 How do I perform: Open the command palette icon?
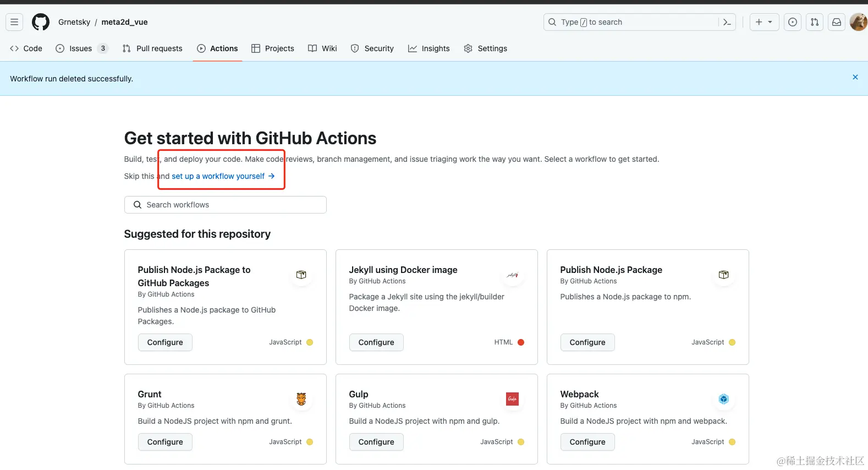pyautogui.click(x=727, y=22)
